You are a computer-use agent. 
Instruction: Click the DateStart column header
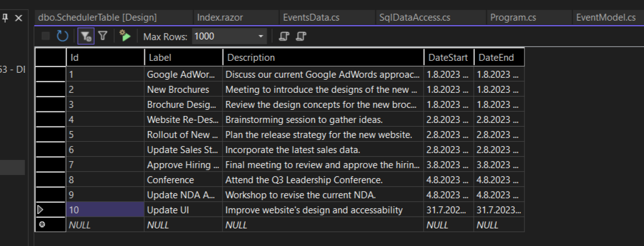coord(449,57)
